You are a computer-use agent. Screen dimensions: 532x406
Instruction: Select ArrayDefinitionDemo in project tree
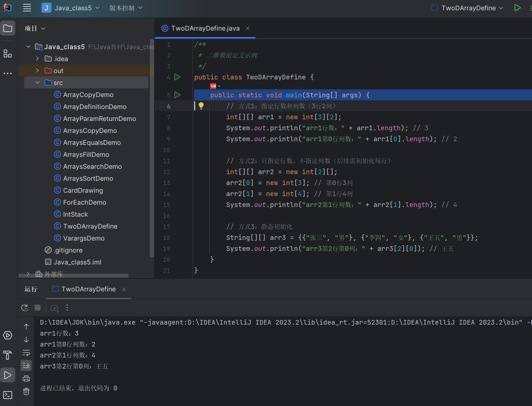(x=95, y=107)
